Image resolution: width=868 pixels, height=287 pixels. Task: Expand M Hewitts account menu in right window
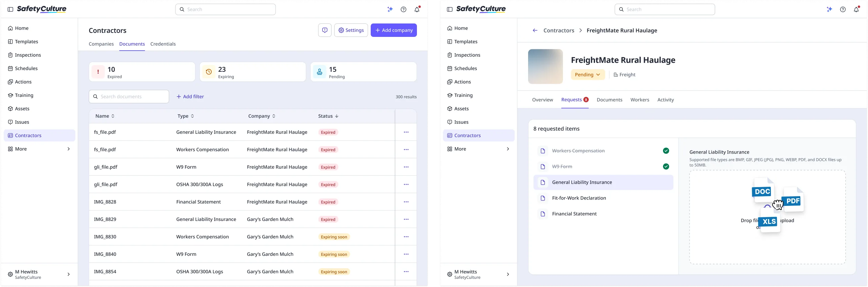click(x=479, y=275)
